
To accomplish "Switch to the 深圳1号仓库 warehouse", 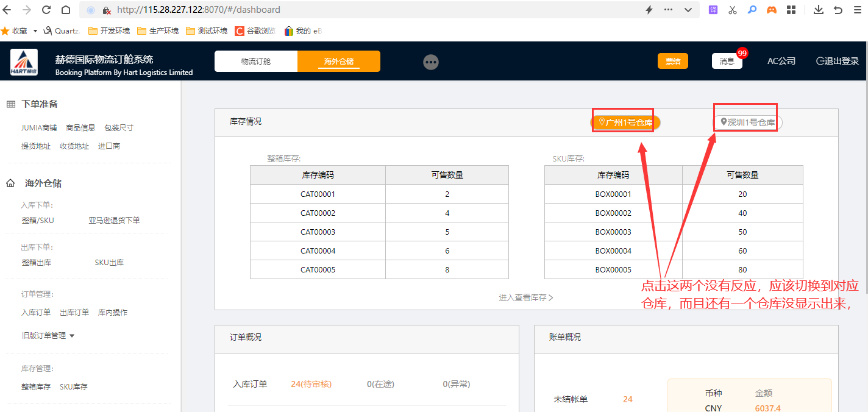I will tap(748, 123).
